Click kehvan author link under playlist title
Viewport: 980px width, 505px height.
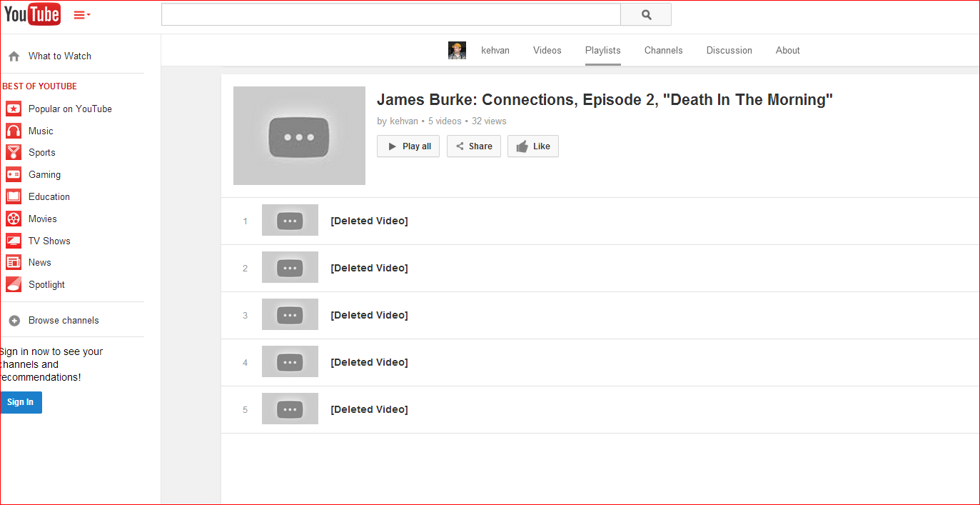(x=404, y=121)
